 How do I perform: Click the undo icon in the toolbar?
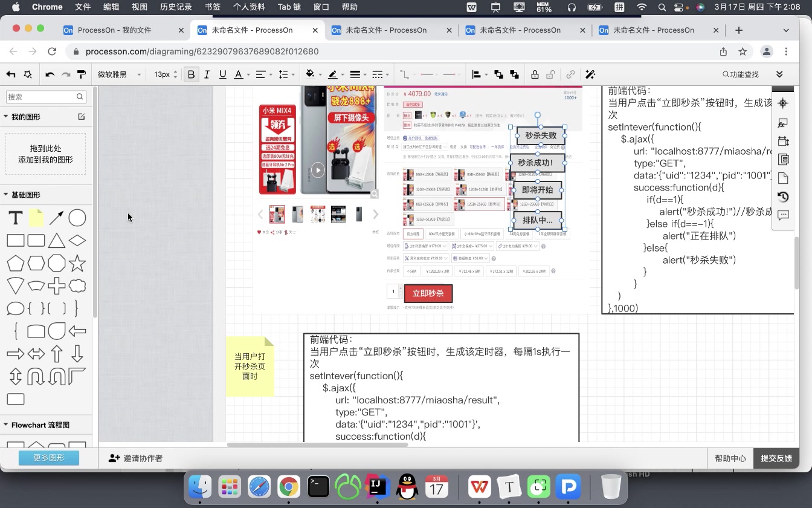point(50,74)
